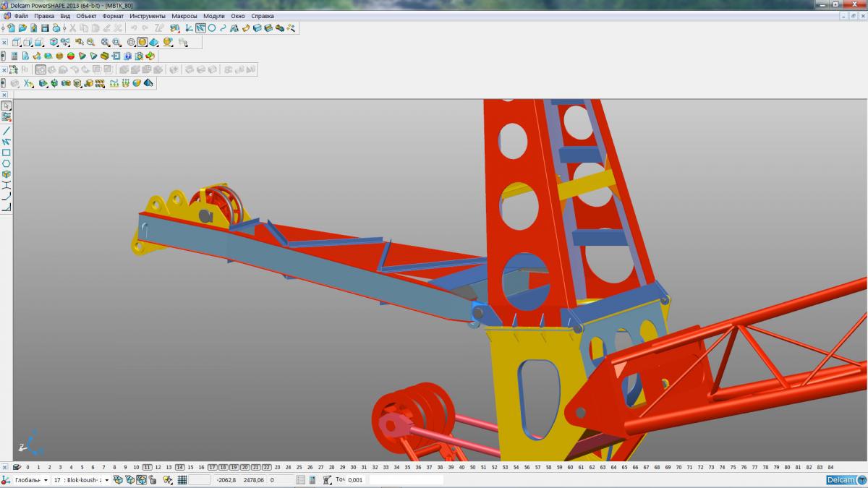Viewport: 868px width, 488px height.
Task: Save the model with the floppy disk icon
Action: (x=45, y=27)
